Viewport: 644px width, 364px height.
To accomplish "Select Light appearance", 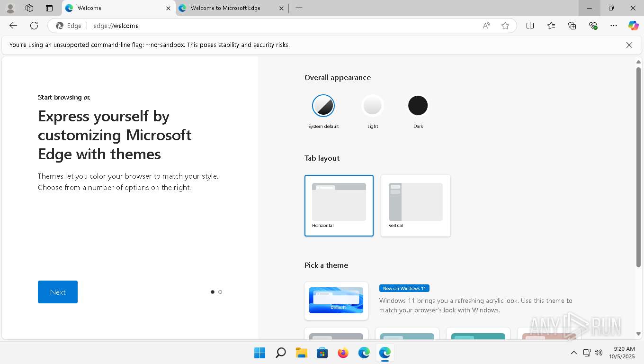I will (x=373, y=106).
